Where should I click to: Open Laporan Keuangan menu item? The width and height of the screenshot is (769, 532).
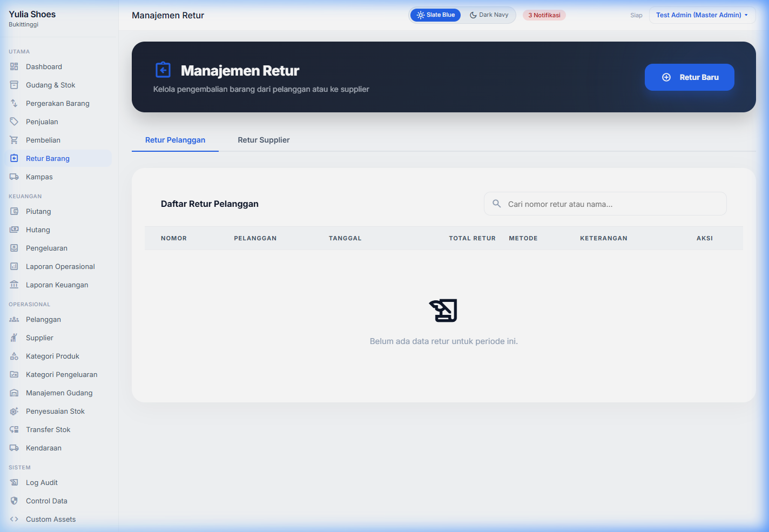point(57,285)
